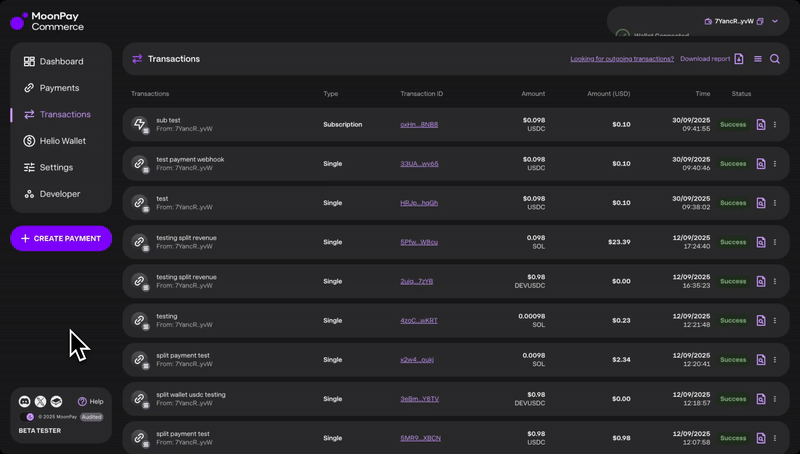Click the 'Status' column header
This screenshot has height=454, width=800.
click(741, 94)
